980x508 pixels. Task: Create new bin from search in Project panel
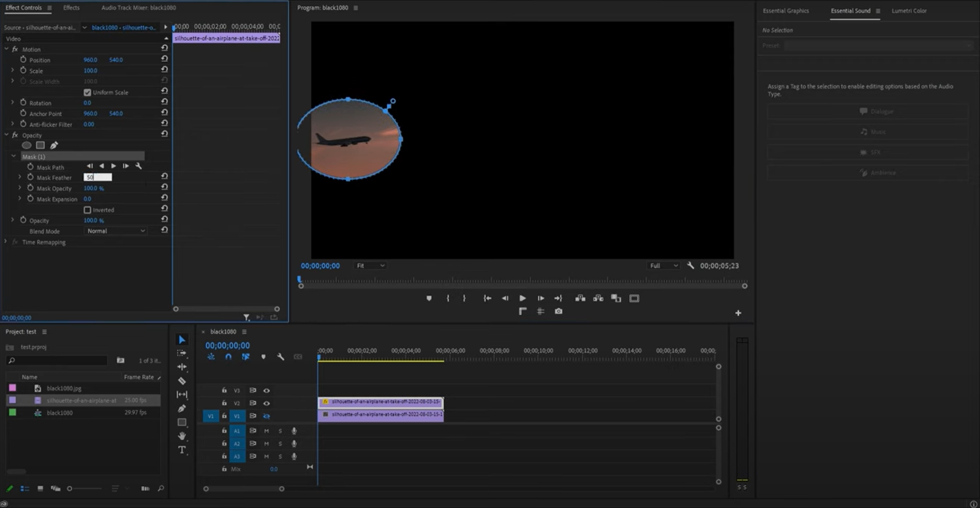click(x=121, y=360)
